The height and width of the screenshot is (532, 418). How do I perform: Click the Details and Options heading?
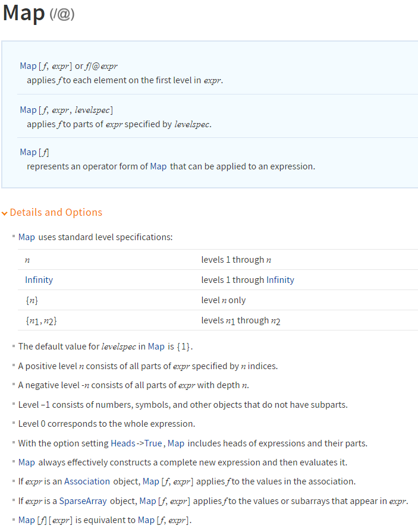point(56,212)
